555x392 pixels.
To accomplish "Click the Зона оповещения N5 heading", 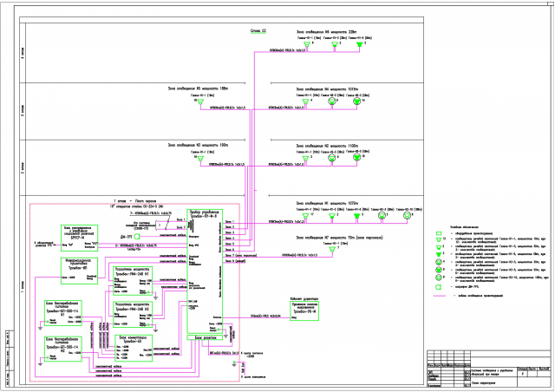I will 198,88.
